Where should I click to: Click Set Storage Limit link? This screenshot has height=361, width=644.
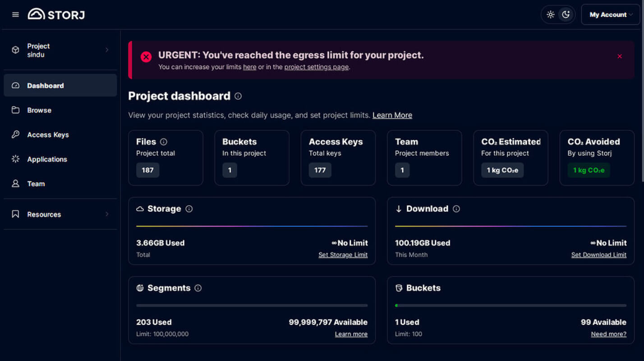[343, 255]
